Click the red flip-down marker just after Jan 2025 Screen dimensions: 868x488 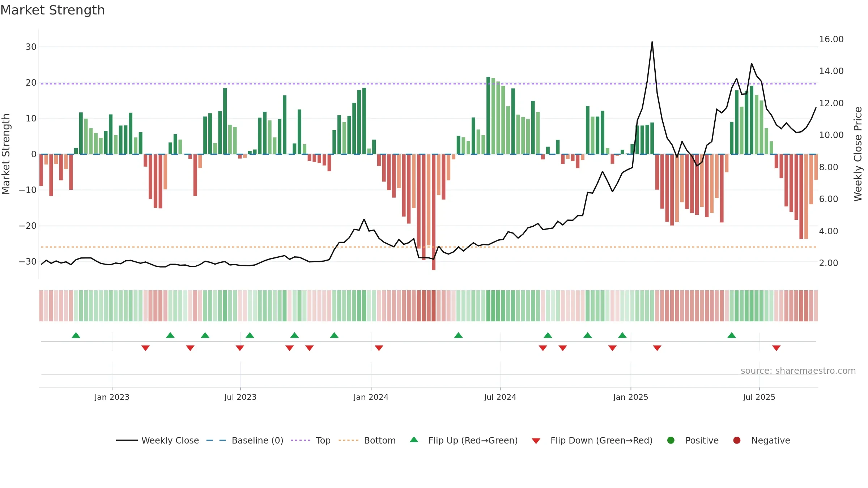tap(657, 348)
